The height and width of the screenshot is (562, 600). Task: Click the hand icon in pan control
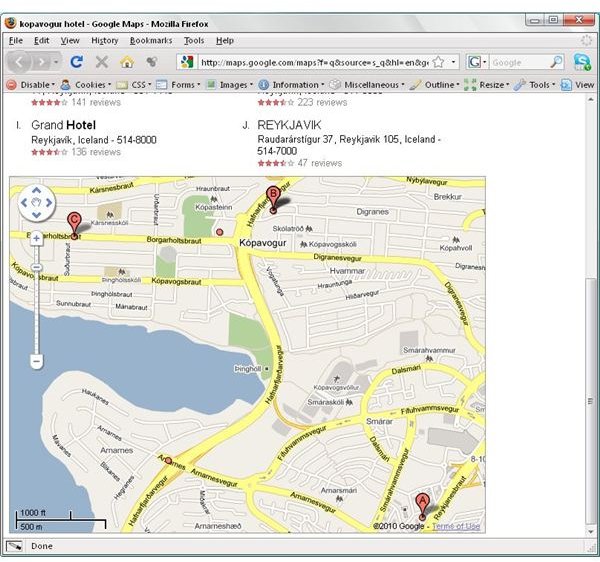click(36, 203)
